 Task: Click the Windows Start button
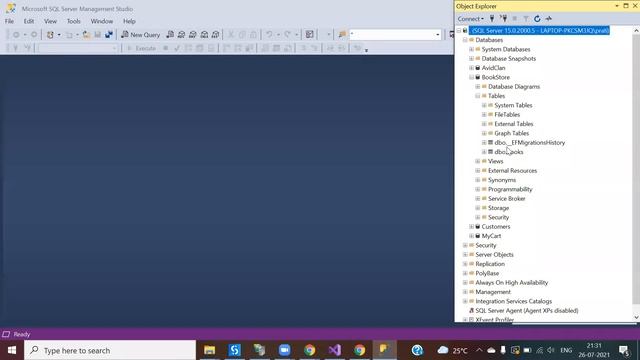(x=12, y=350)
